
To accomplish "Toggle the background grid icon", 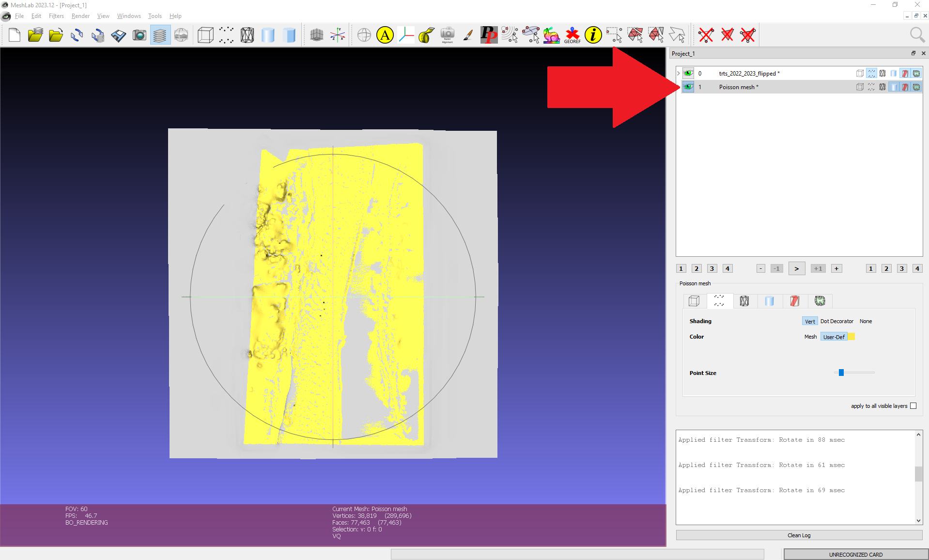I will coord(317,35).
